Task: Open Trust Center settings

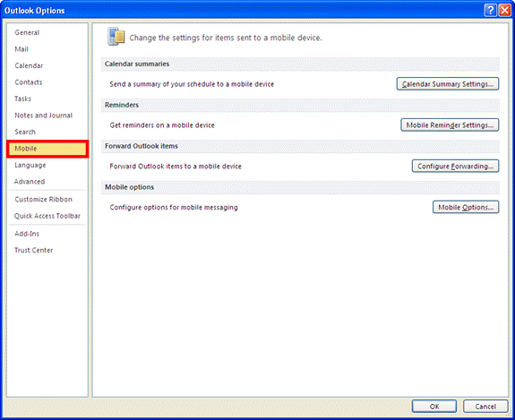Action: pos(33,250)
